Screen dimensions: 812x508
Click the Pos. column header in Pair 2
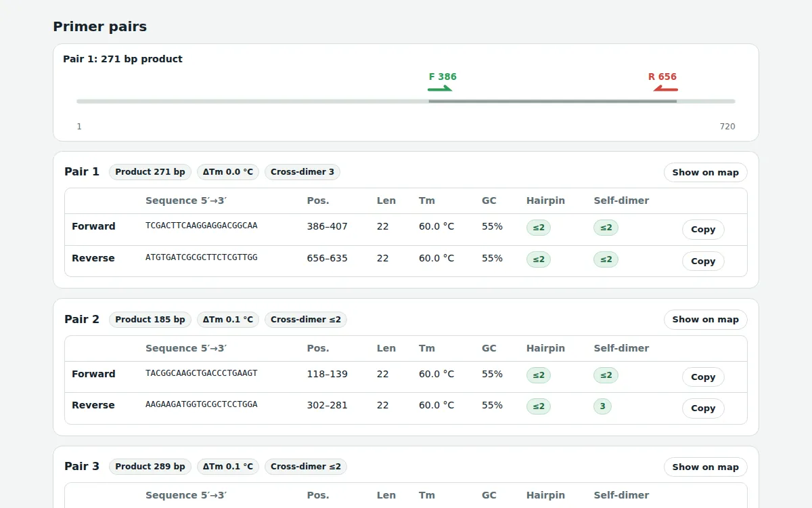(x=318, y=348)
